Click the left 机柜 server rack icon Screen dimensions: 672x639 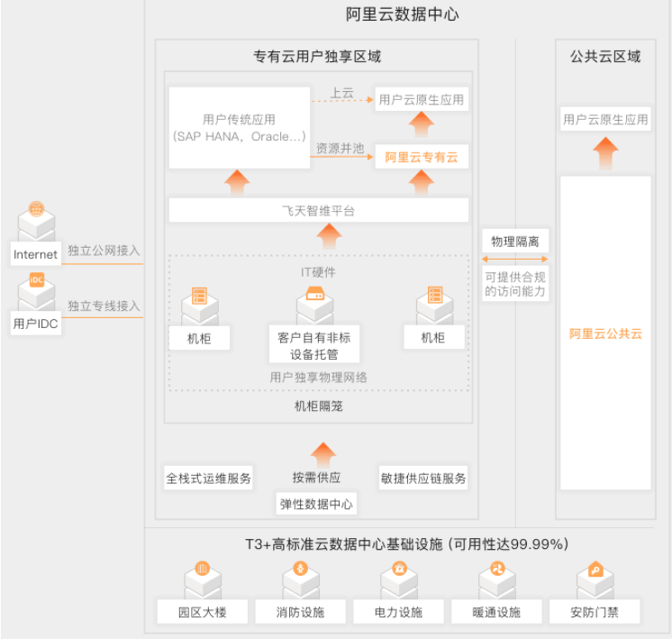point(200,296)
